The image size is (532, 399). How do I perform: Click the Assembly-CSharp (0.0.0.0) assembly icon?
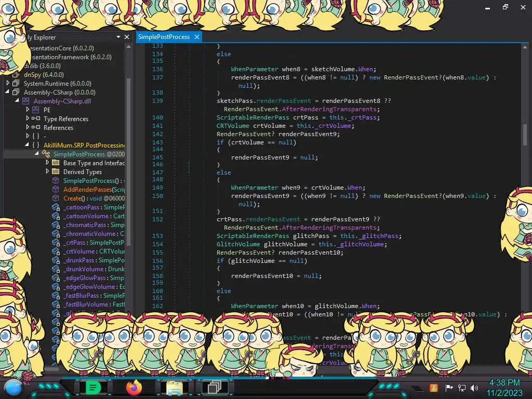point(16,92)
